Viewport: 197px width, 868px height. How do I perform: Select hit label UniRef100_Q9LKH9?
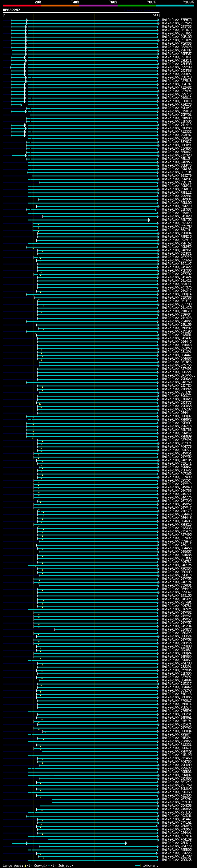click(x=177, y=765)
